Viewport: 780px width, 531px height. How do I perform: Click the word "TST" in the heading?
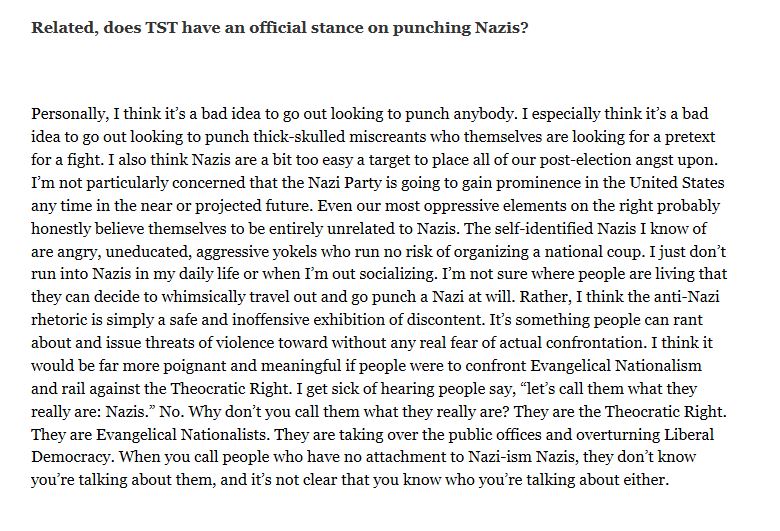click(x=157, y=27)
